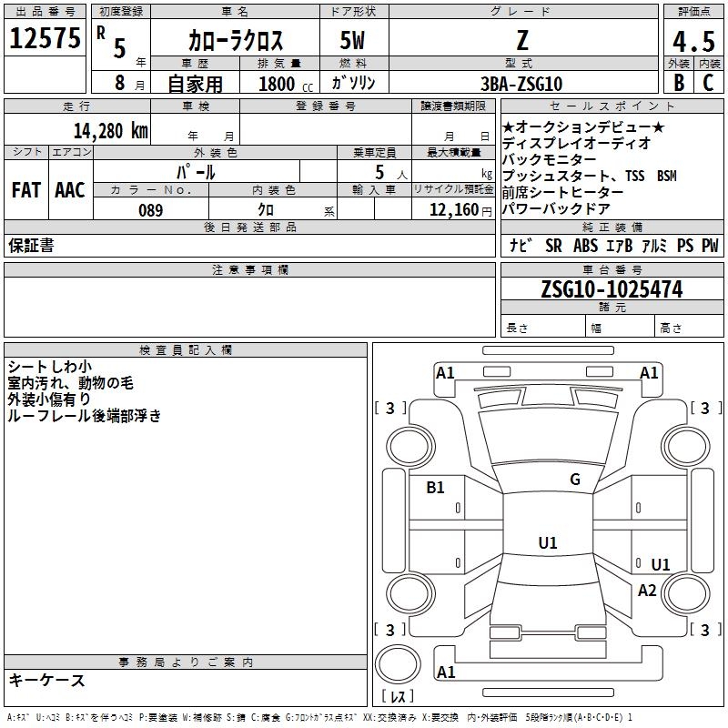The image size is (728, 728).
Task: Click fuel type ガソリン
Action: click(x=353, y=83)
